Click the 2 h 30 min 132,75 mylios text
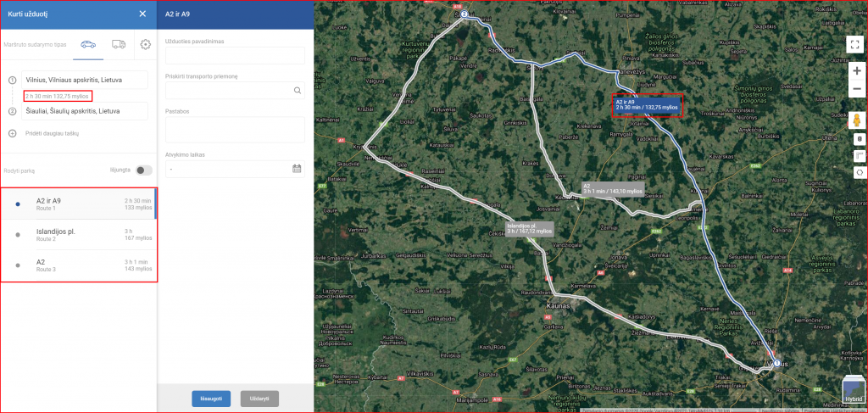The width and height of the screenshot is (868, 413). click(57, 97)
